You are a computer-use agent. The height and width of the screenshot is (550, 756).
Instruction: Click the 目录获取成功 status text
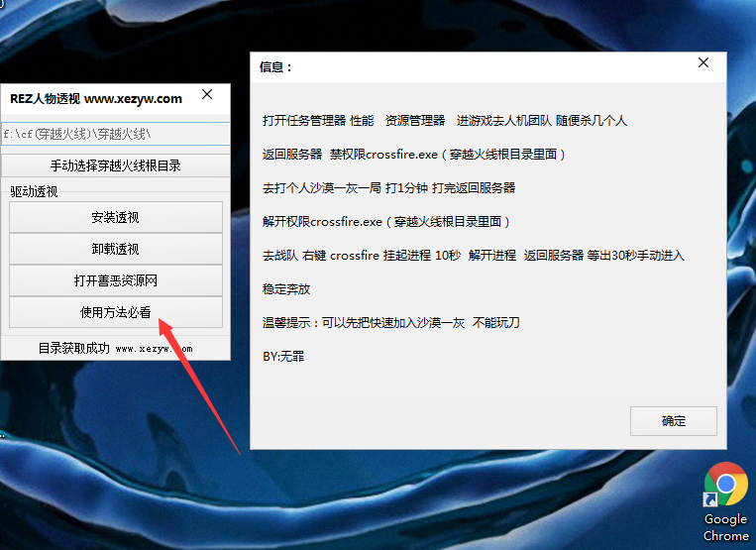[74, 349]
